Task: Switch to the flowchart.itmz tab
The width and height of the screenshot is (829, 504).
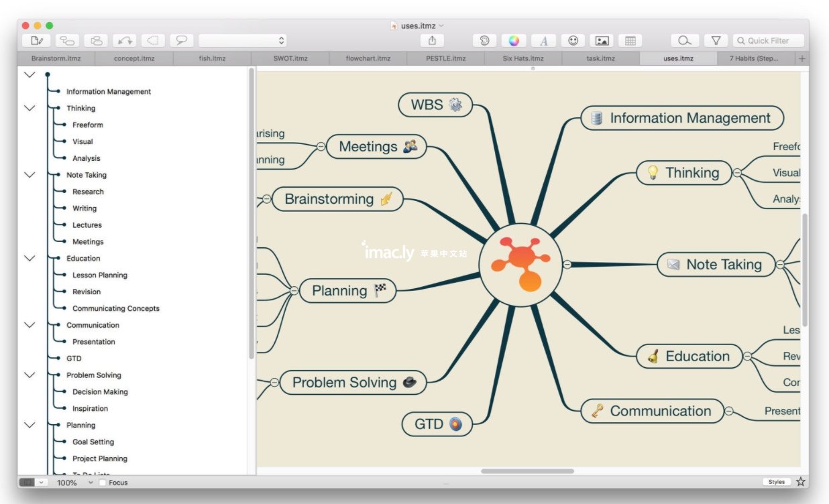Action: click(x=368, y=58)
